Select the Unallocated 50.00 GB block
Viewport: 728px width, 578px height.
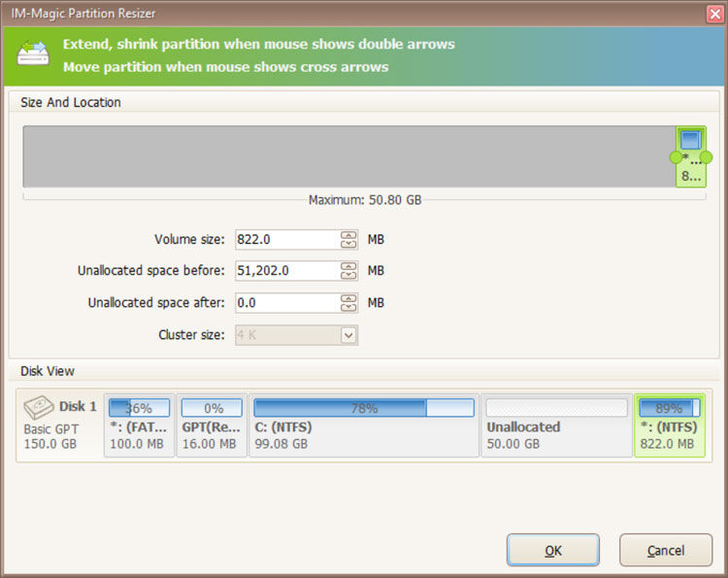557,425
